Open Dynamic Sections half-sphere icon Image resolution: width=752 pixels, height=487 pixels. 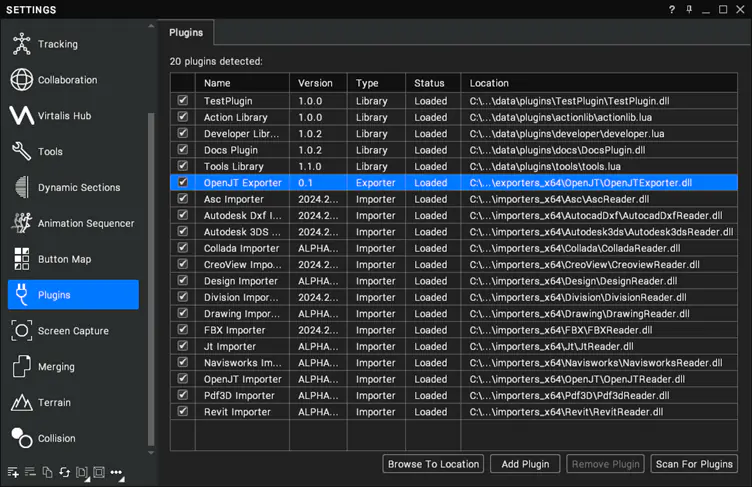(x=22, y=187)
